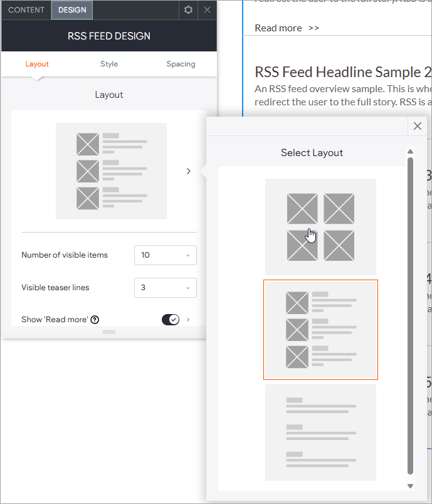Viewport: 432px width, 504px height.
Task: Click the panel resize handle at bottom
Action: point(109,332)
